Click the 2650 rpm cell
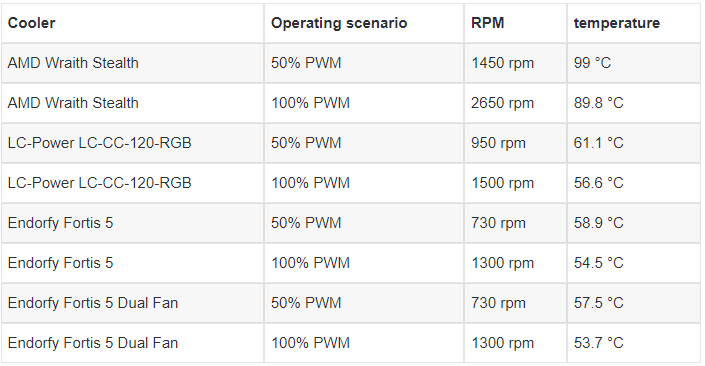This screenshot has height=366, width=705. 515,103
